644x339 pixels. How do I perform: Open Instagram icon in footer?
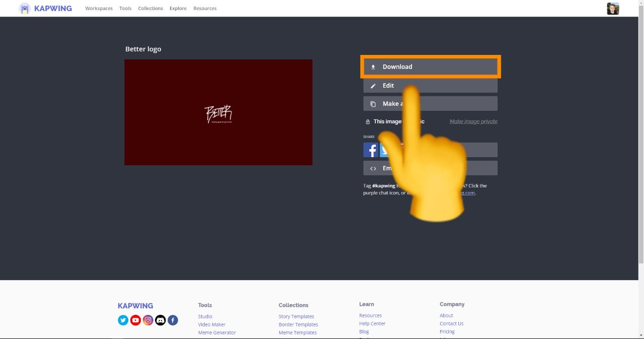coord(148,320)
